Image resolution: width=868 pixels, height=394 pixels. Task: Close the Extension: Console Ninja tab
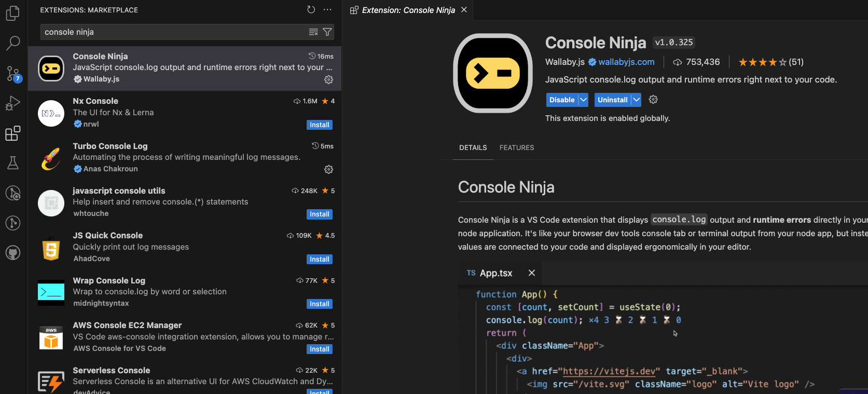[464, 10]
